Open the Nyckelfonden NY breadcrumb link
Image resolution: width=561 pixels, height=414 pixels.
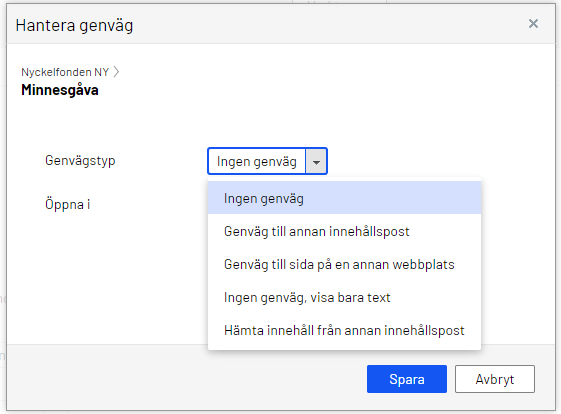[65, 72]
